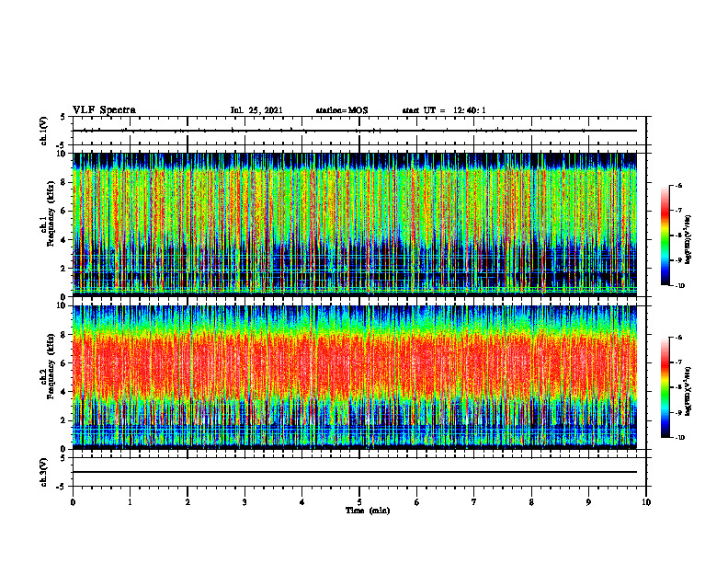The width and height of the screenshot is (728, 563).
Task: Click the 5 tick on ch.3(V) axis
Action: point(64,458)
